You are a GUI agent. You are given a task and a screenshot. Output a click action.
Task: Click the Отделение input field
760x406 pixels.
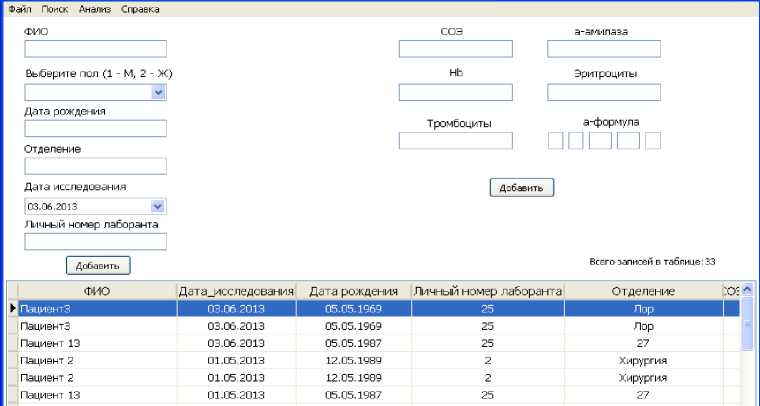[x=95, y=166]
